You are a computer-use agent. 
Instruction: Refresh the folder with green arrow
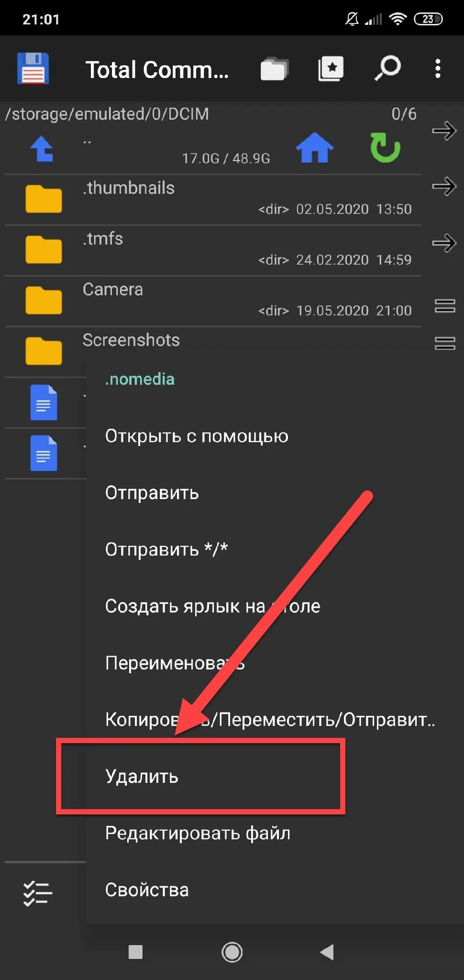click(x=385, y=148)
